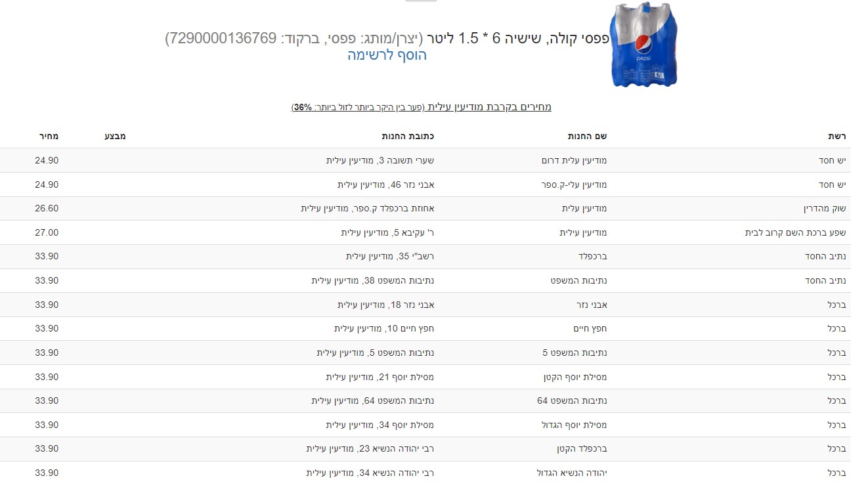Click the 'הוסף לרשימה' add-to-list link
The width and height of the screenshot is (868, 493).
click(387, 55)
